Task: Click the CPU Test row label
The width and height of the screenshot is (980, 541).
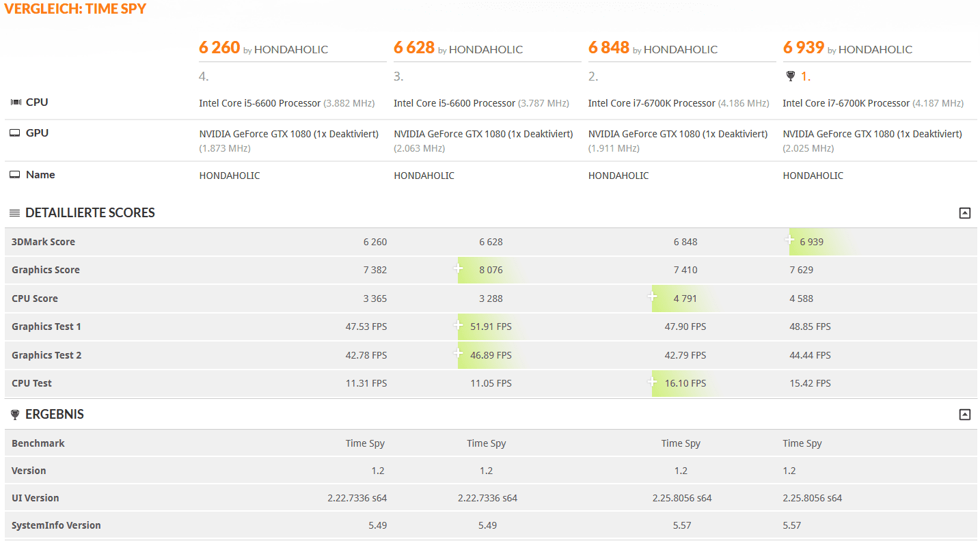Action: pos(31,383)
